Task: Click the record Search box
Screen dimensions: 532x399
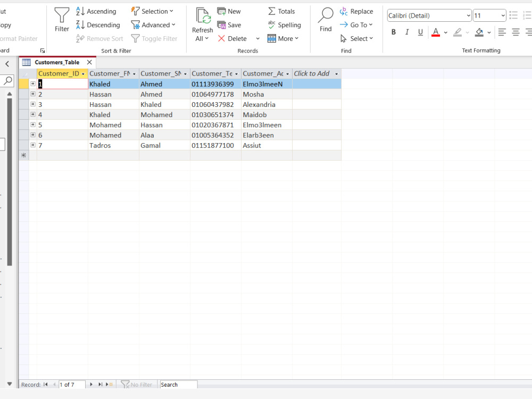Action: 178,385
